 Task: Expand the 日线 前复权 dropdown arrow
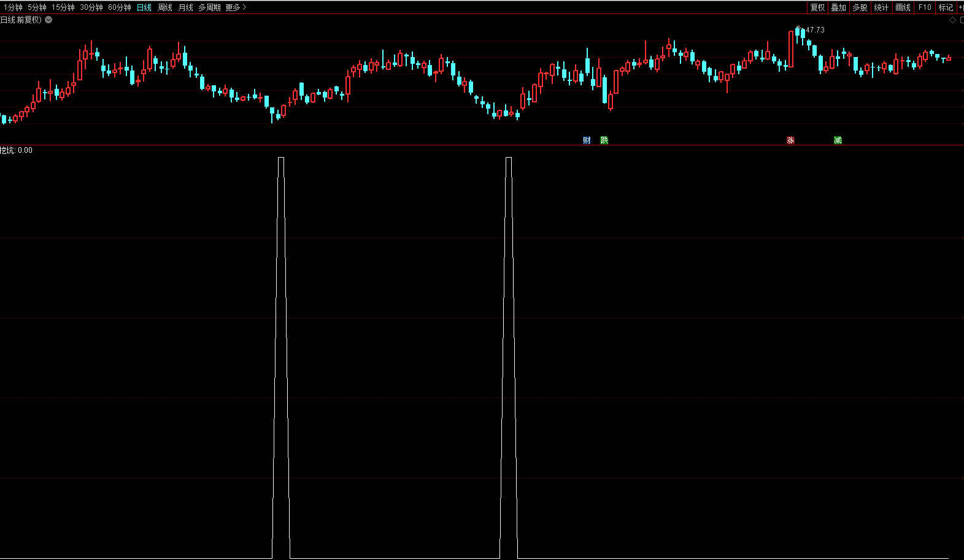pyautogui.click(x=48, y=20)
